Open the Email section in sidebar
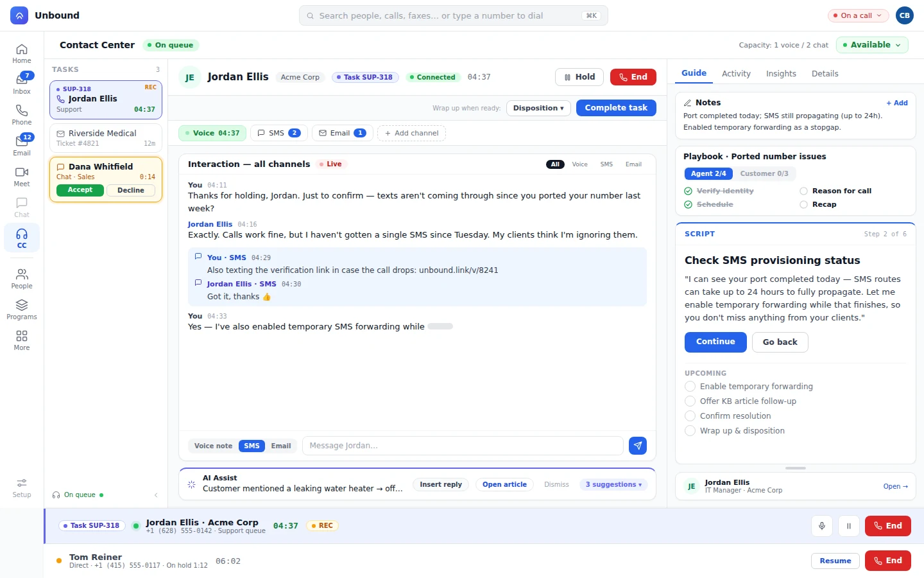This screenshot has width=924, height=578. [22, 146]
